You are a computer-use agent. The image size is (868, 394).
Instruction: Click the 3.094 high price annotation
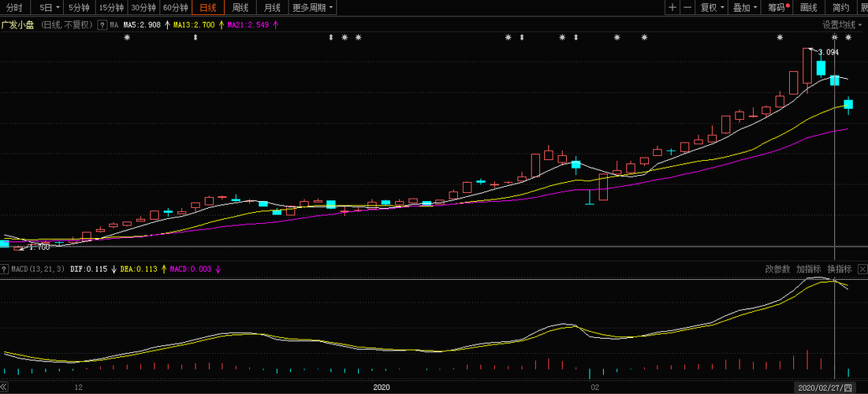(828, 53)
